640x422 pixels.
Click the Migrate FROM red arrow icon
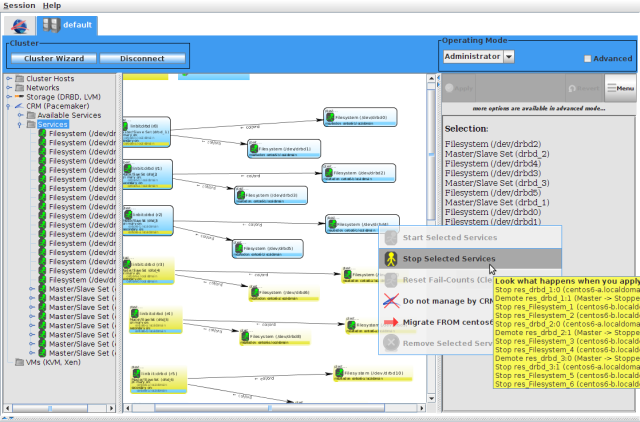tap(390, 322)
